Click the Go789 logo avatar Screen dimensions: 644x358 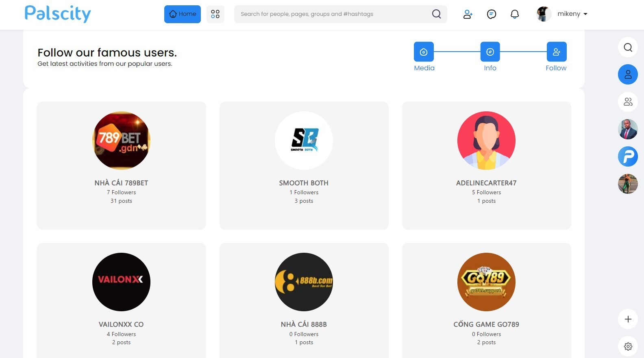486,282
